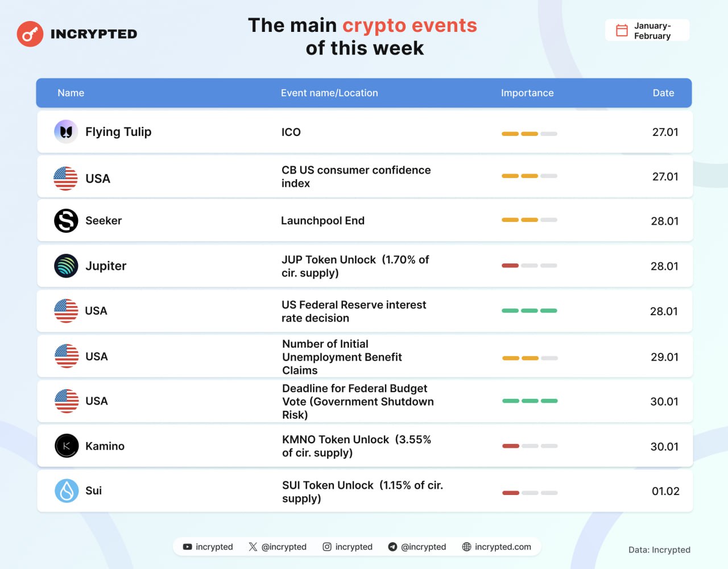Click the green importance bar for Fed rate decision
Screen dimensions: 728x569
tap(530, 311)
